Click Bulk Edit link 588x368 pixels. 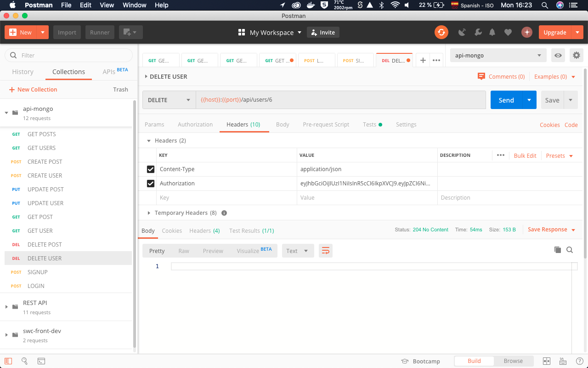tap(525, 155)
